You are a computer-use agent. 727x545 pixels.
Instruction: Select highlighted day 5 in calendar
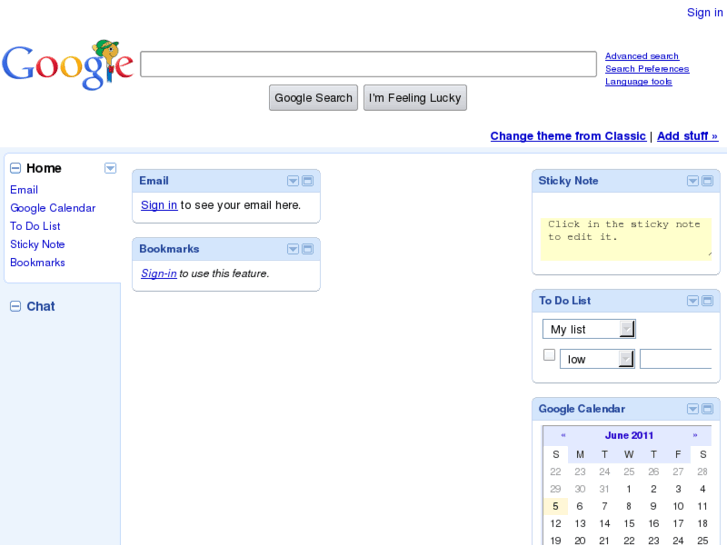click(x=555, y=506)
